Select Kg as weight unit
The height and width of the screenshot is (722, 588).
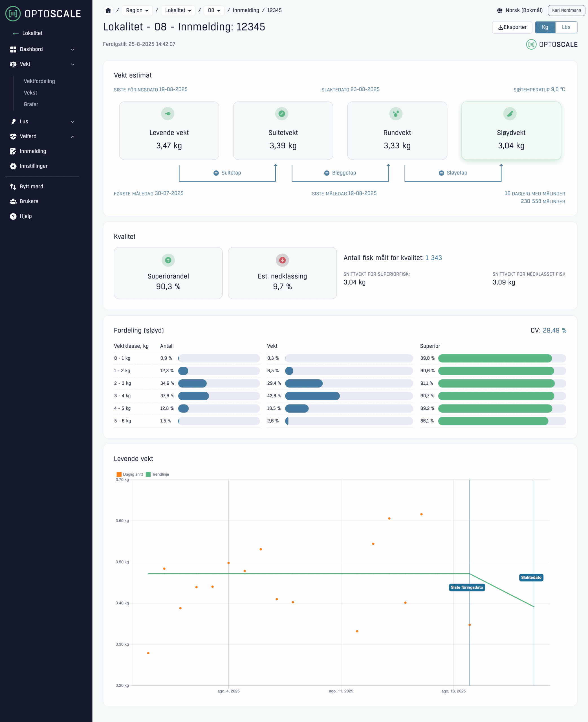point(545,27)
